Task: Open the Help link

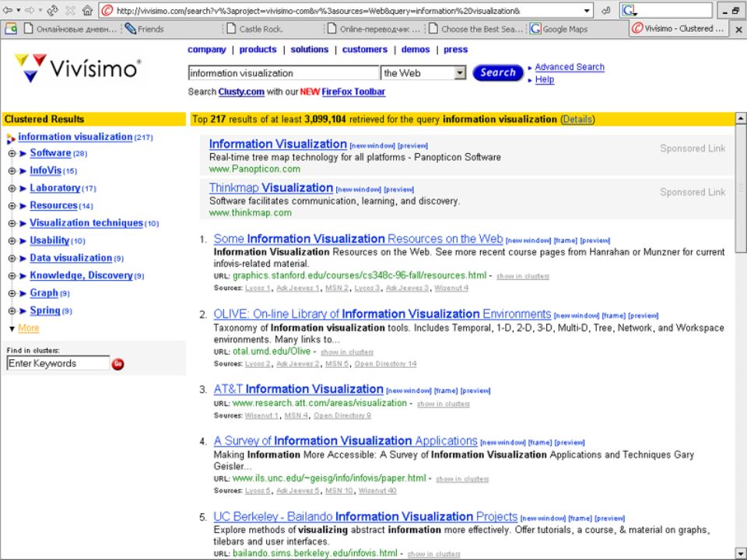Action: (x=545, y=79)
